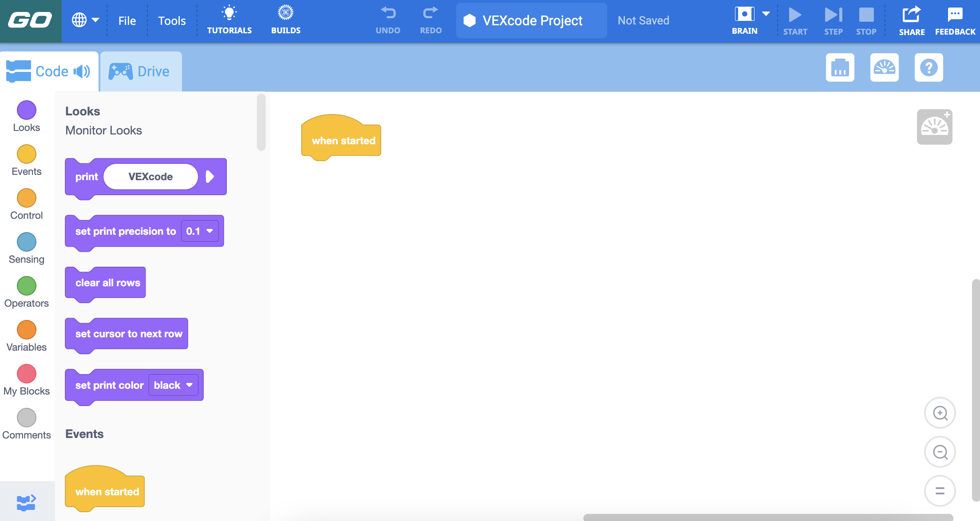Expand the print precision 0.1 dropdown

[x=200, y=231]
